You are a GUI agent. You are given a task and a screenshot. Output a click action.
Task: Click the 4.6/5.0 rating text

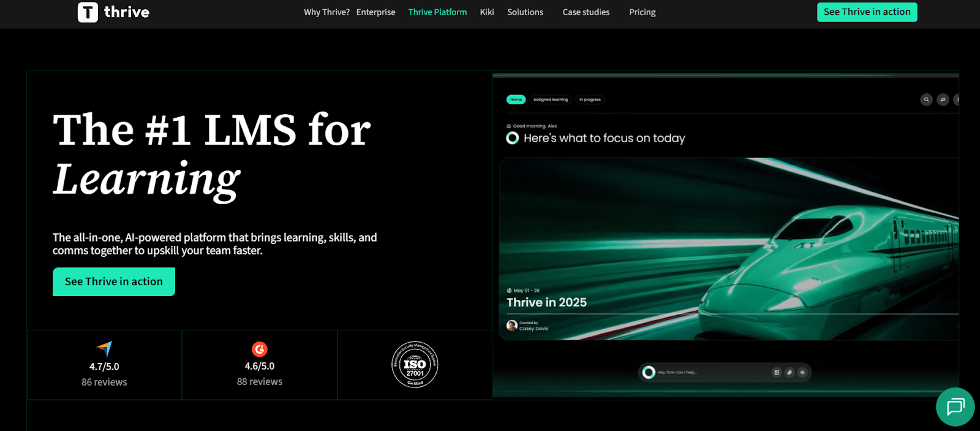[x=260, y=366]
